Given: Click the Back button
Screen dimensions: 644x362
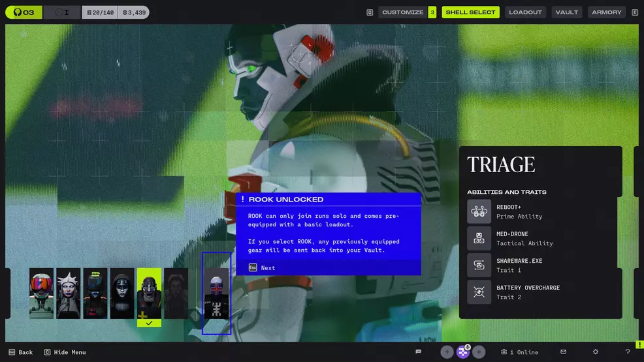Looking at the screenshot, I should (x=20, y=352).
